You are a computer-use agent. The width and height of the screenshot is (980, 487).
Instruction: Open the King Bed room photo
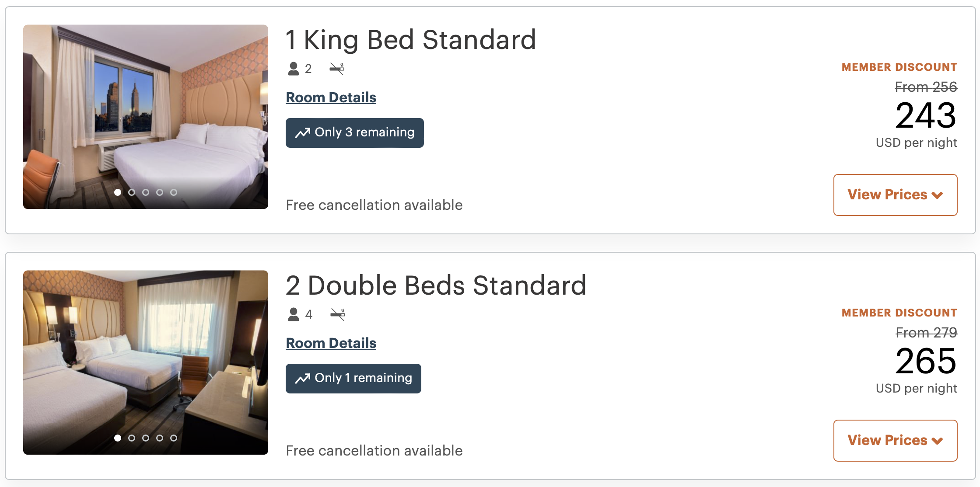[146, 117]
